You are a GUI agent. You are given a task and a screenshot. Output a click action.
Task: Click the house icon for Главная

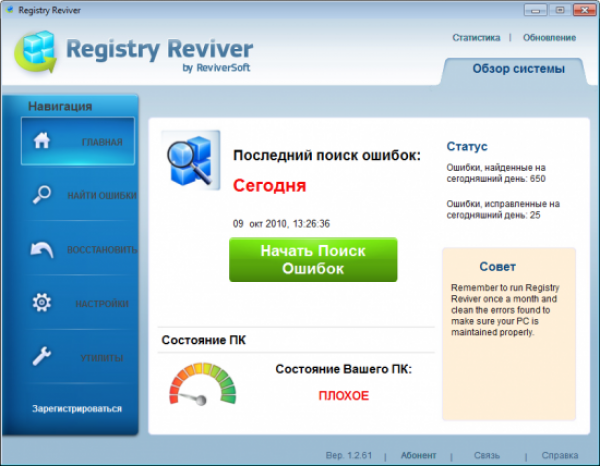(x=42, y=140)
